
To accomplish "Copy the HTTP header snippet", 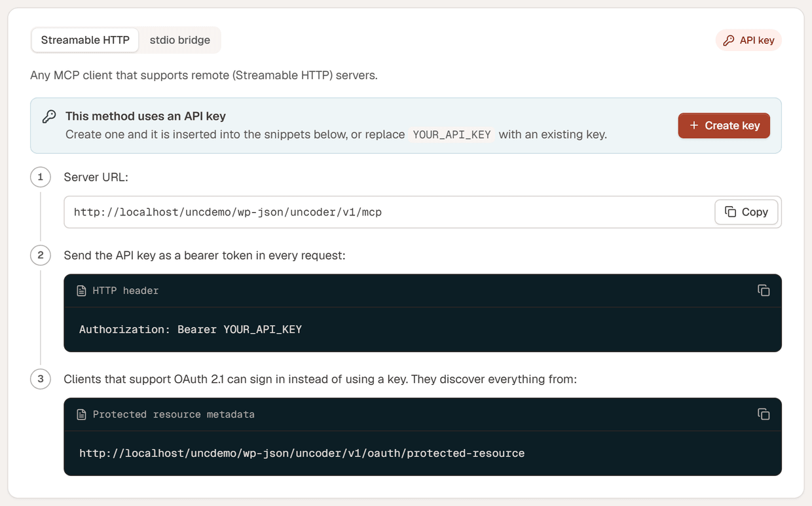I will (764, 290).
